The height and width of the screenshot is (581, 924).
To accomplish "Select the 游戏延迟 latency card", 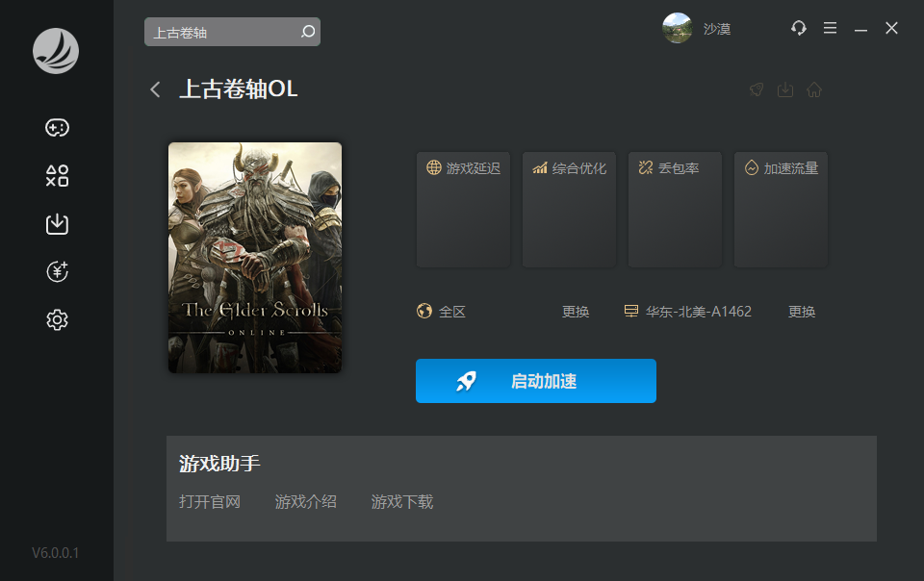I will click(x=463, y=210).
